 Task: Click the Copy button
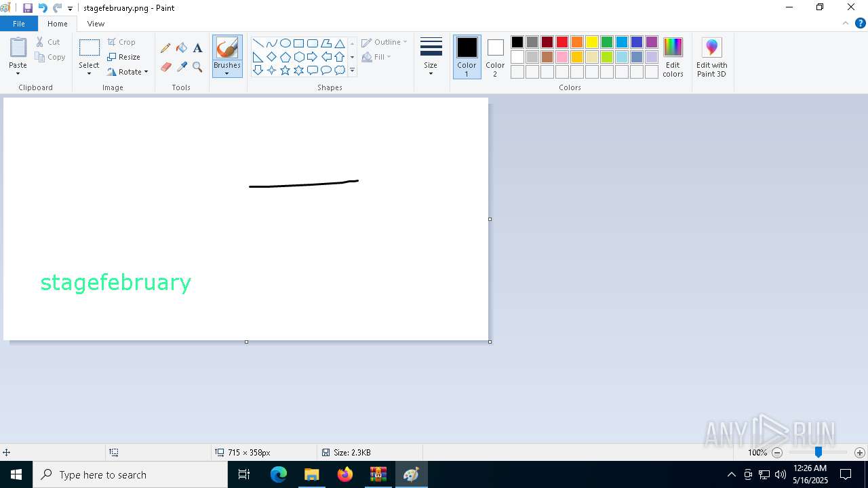[x=50, y=57]
